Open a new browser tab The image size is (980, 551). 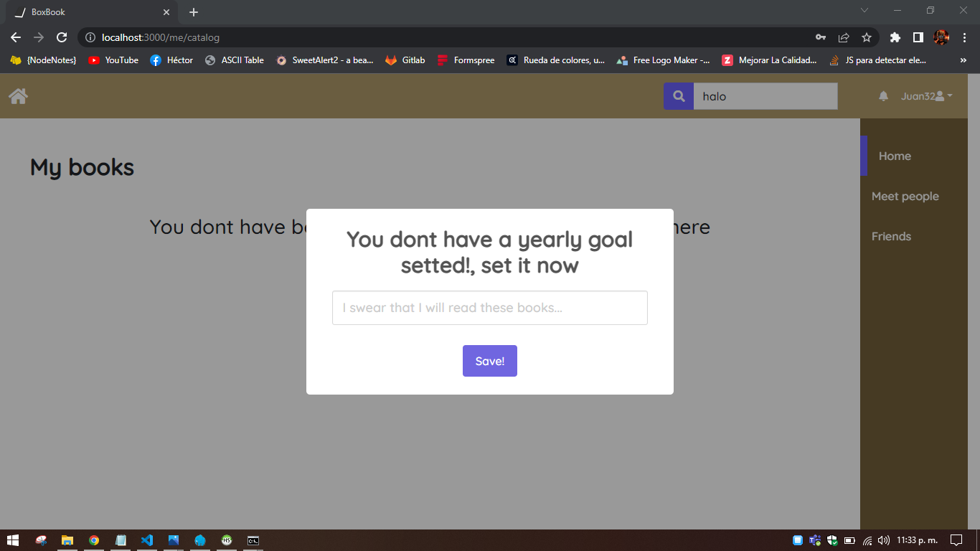(194, 12)
